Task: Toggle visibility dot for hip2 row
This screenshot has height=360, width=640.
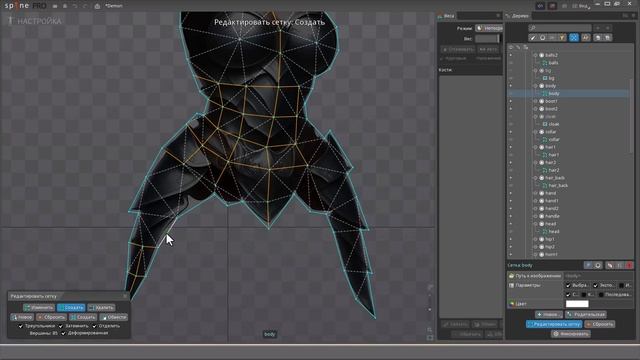Action: tap(511, 247)
